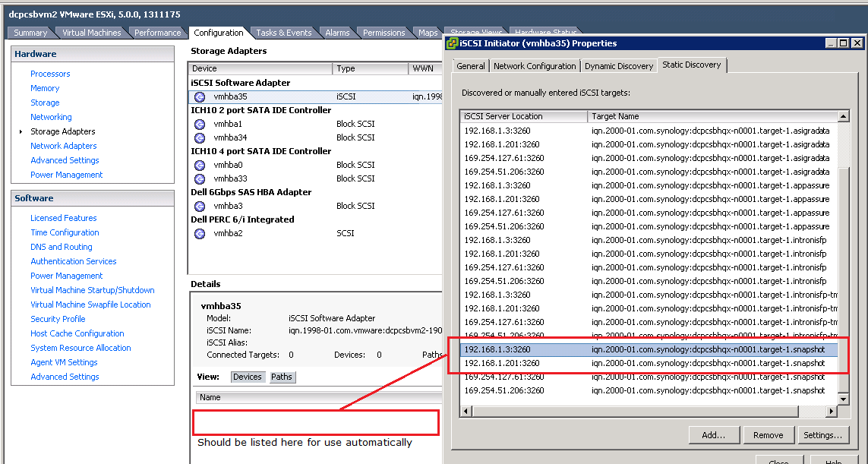The height and width of the screenshot is (464, 868).
Task: Show the Devices view
Action: (x=248, y=377)
